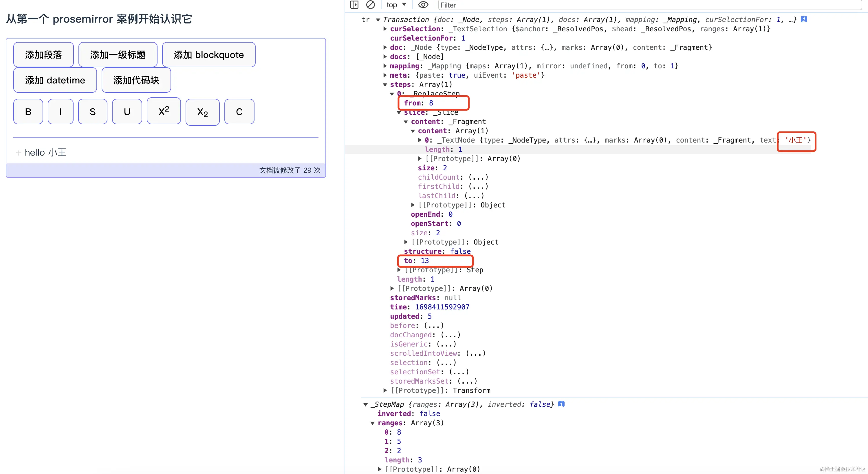
Task: Click the Transaction info badge icon
Action: click(x=804, y=19)
